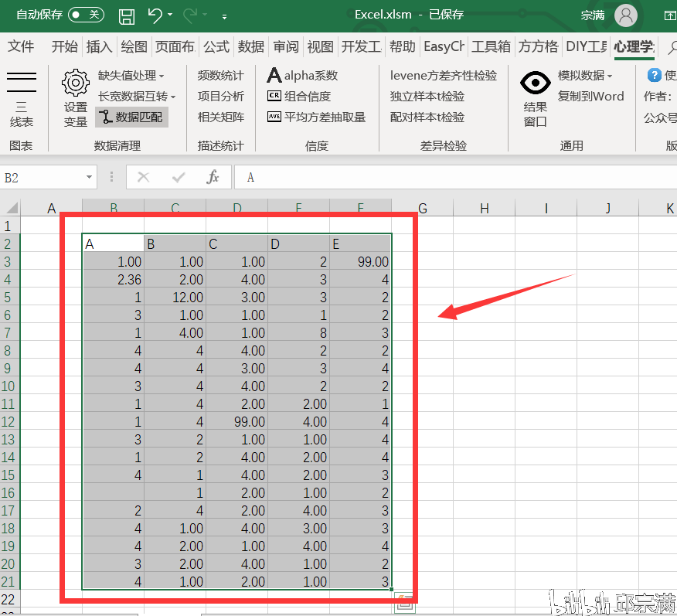Click the Redo arrow icon

[190, 15]
